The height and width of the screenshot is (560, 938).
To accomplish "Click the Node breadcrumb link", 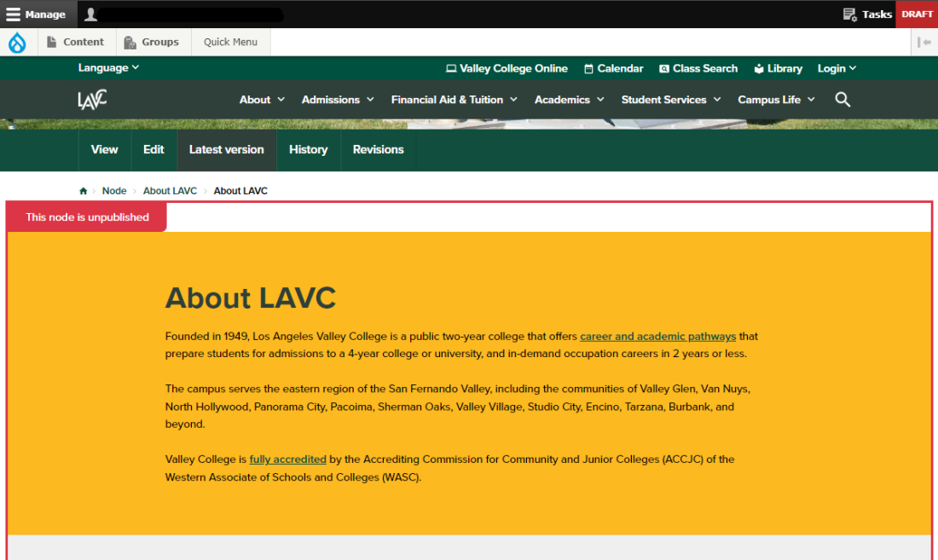I will 113,191.
